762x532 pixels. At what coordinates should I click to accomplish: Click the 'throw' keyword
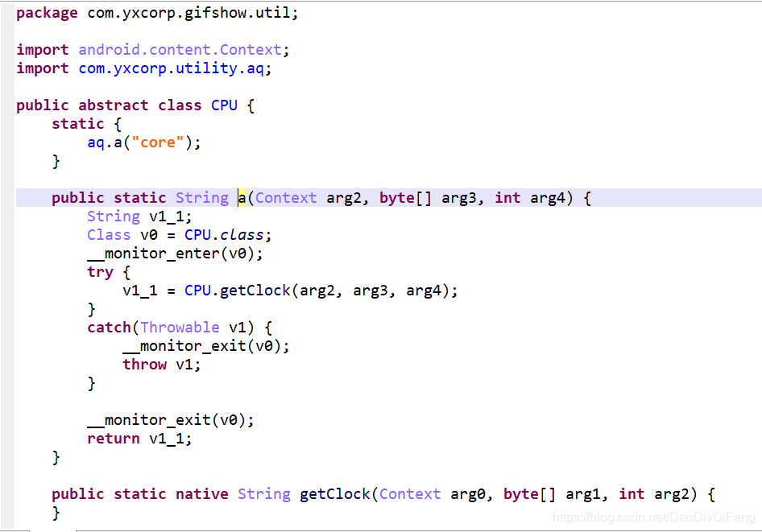tap(144, 365)
